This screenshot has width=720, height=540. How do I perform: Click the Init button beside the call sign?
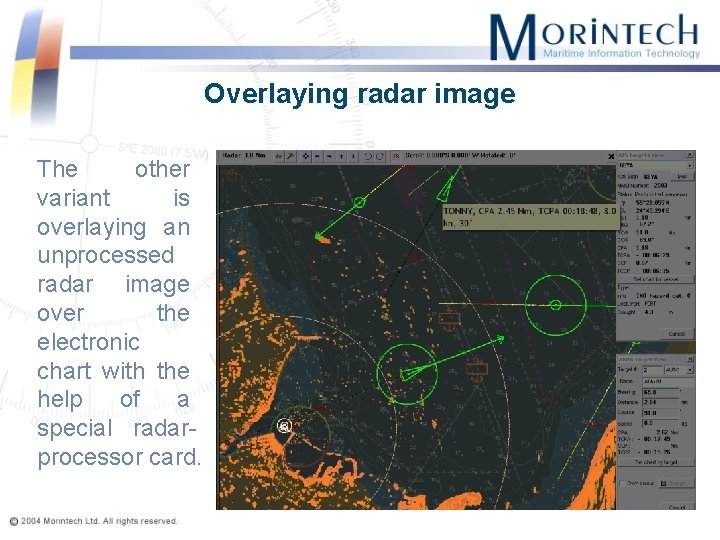click(682, 176)
